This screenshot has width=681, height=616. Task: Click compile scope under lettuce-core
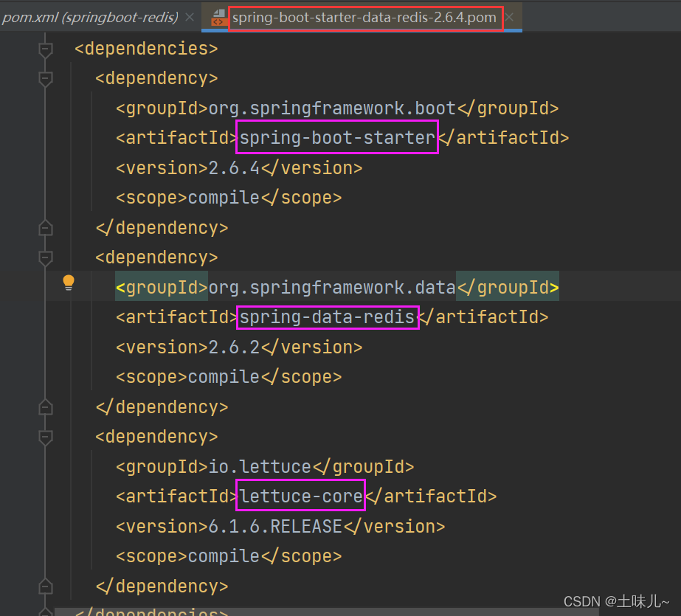pos(224,556)
